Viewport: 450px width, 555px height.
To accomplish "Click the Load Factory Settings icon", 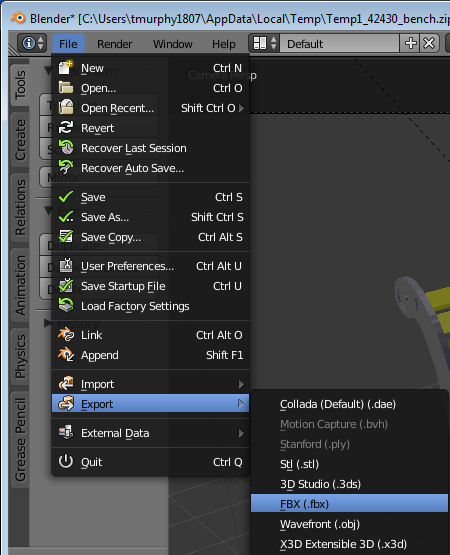I will point(65,306).
